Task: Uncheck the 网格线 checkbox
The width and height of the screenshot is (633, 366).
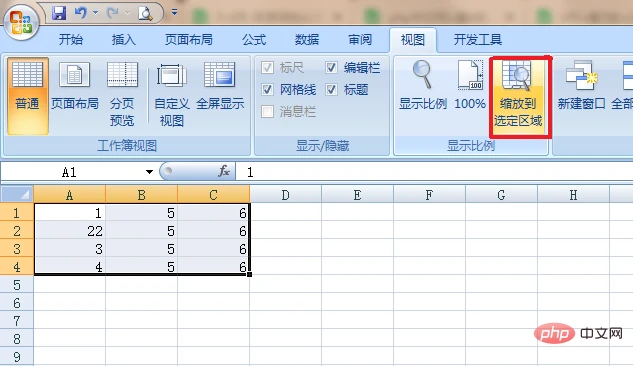Action: [267, 89]
